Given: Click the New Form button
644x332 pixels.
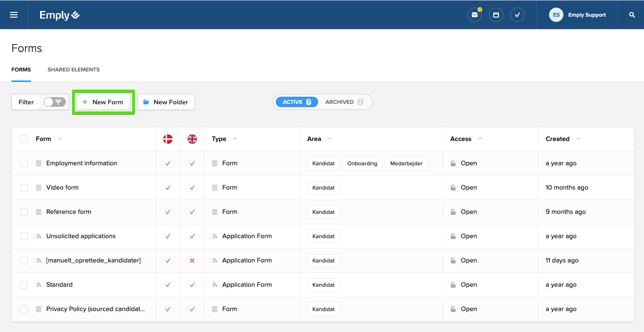Looking at the screenshot, I should pyautogui.click(x=103, y=102).
